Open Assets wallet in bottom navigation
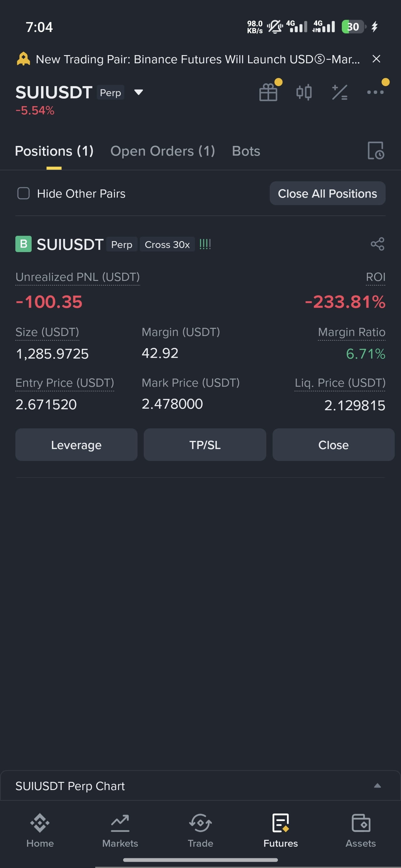Screen dimensions: 401x868 click(361, 830)
